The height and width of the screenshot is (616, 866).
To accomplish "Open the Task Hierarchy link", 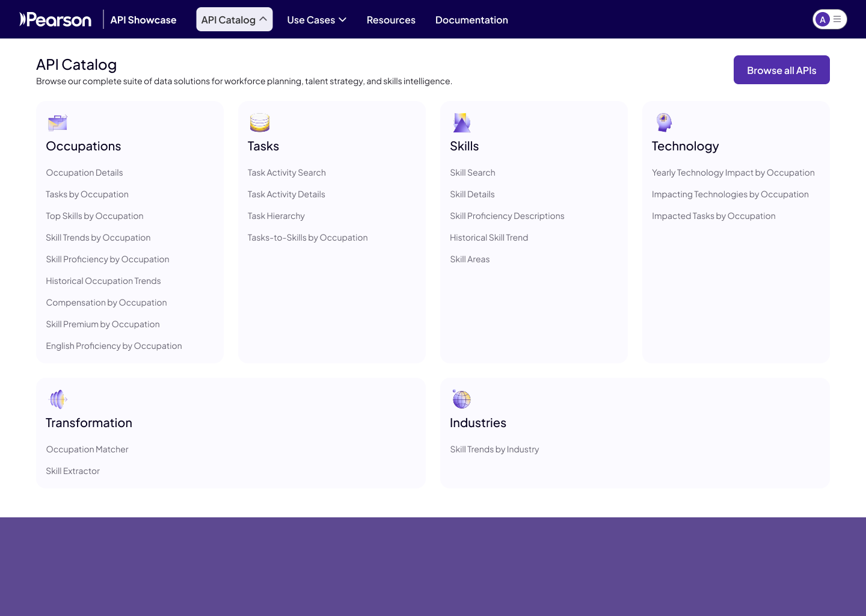I will (276, 216).
